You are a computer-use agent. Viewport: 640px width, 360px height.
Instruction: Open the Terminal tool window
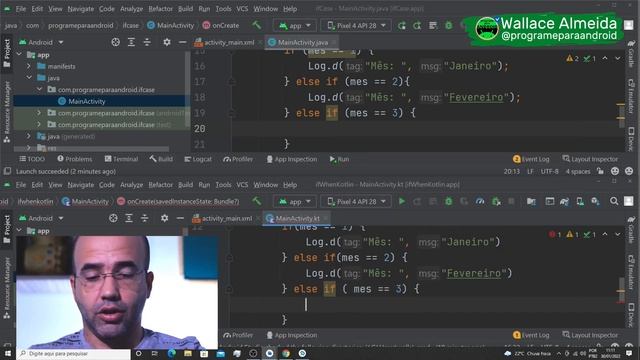[121, 159]
